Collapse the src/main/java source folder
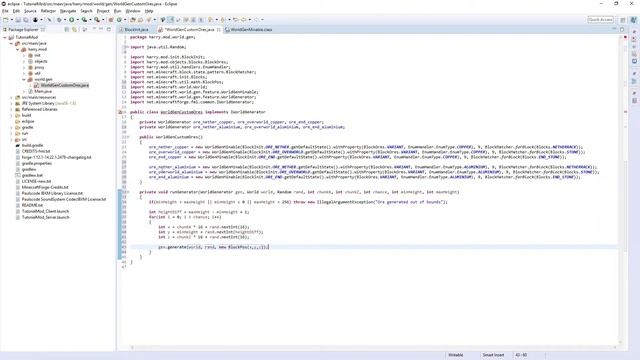Image resolution: width=640 pixels, height=360 pixels. tap(11, 43)
